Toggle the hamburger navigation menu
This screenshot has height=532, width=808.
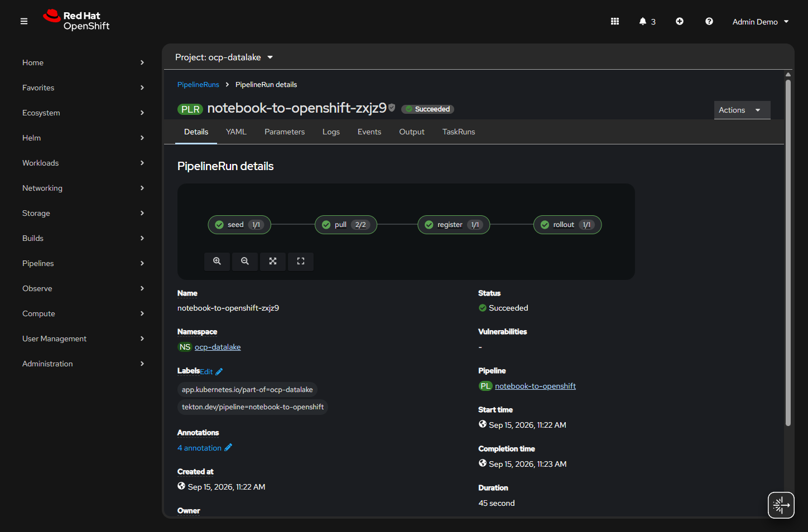click(24, 21)
